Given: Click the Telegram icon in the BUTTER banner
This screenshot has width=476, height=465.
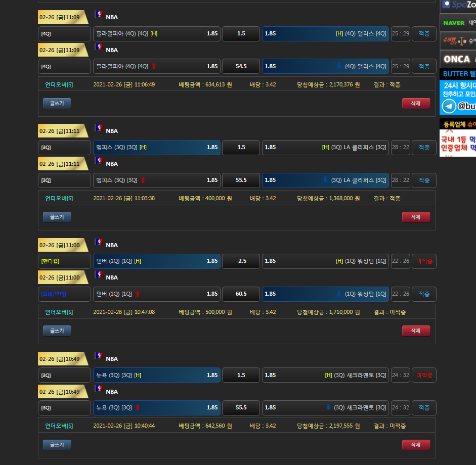Looking at the screenshot, I should [449, 106].
